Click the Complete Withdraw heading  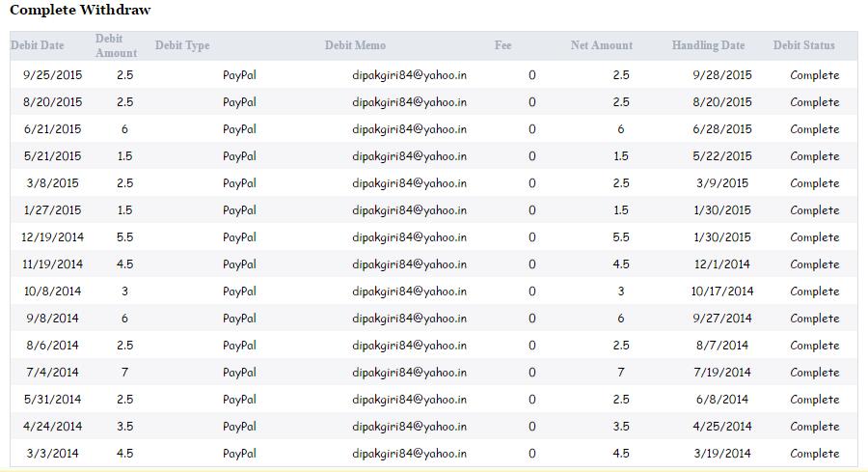click(x=80, y=10)
